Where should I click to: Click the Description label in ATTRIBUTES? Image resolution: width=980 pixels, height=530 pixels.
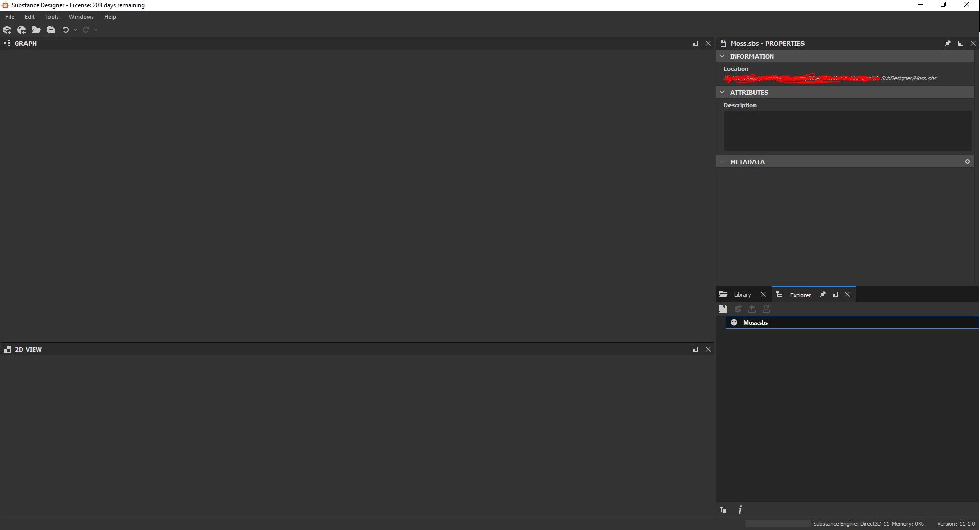(x=740, y=105)
